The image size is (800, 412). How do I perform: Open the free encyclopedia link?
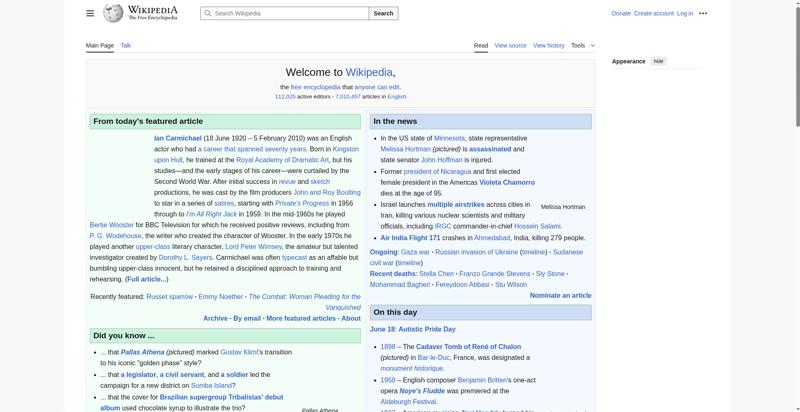(315, 87)
